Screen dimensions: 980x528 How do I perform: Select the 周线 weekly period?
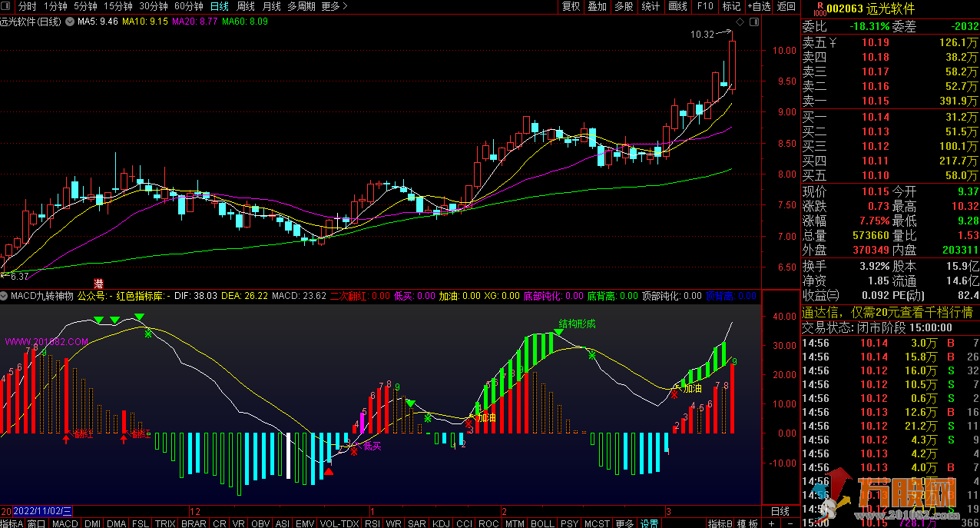point(246,6)
